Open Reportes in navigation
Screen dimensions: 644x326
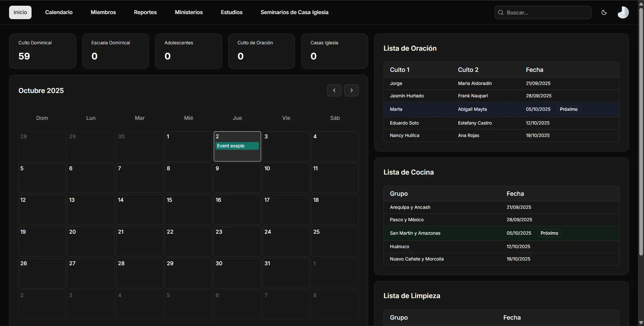coord(145,12)
